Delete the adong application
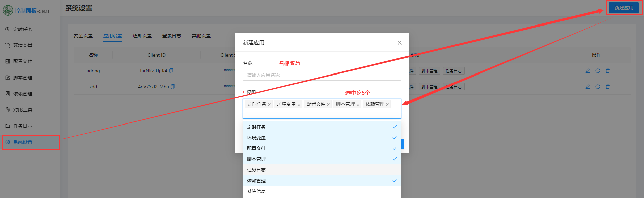This screenshot has height=198, width=644. coord(608,71)
